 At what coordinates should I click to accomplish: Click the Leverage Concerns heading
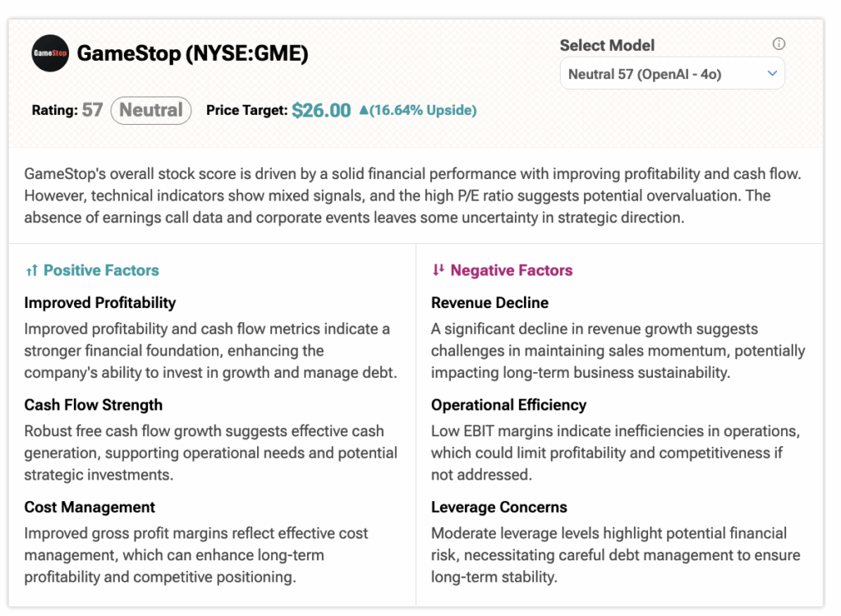499,507
